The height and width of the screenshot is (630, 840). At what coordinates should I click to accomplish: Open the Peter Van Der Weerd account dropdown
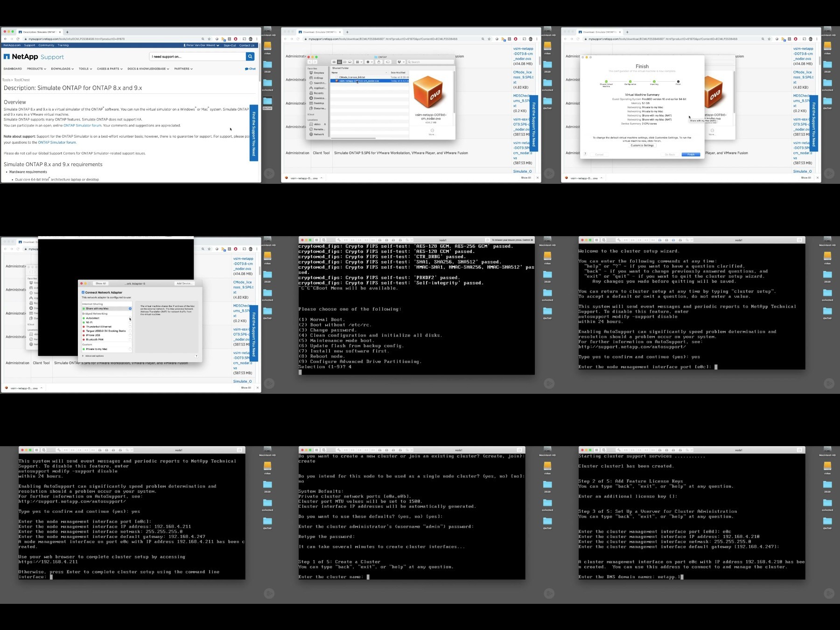tap(202, 45)
